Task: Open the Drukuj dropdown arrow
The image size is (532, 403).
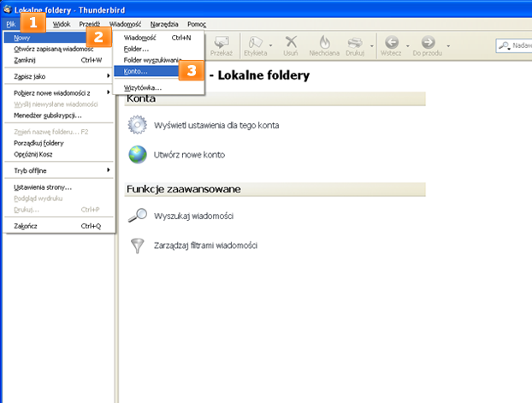Action: 372,45
